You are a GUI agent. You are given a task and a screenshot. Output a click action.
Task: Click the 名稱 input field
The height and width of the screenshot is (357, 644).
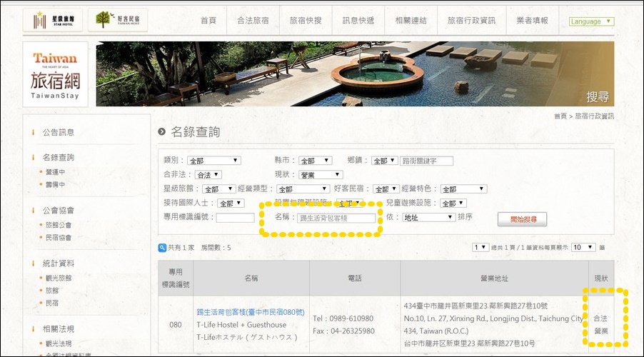coord(336,218)
